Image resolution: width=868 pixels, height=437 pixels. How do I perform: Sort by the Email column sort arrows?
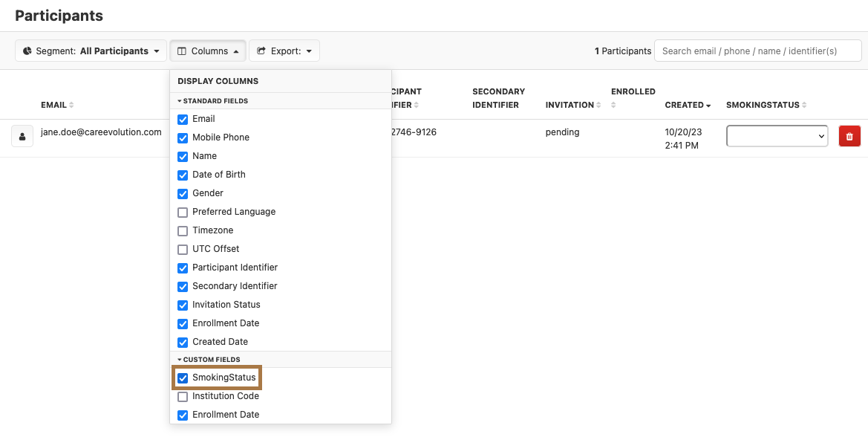pos(72,106)
